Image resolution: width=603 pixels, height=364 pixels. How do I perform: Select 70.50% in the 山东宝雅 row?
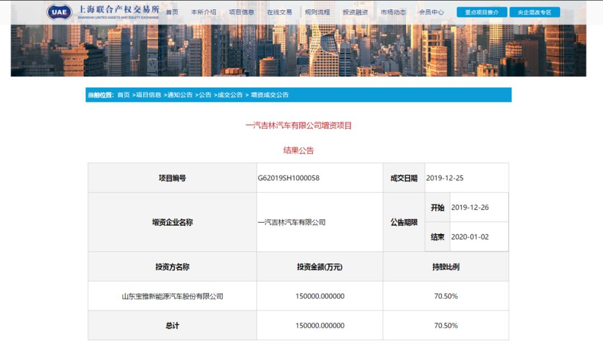click(x=446, y=296)
